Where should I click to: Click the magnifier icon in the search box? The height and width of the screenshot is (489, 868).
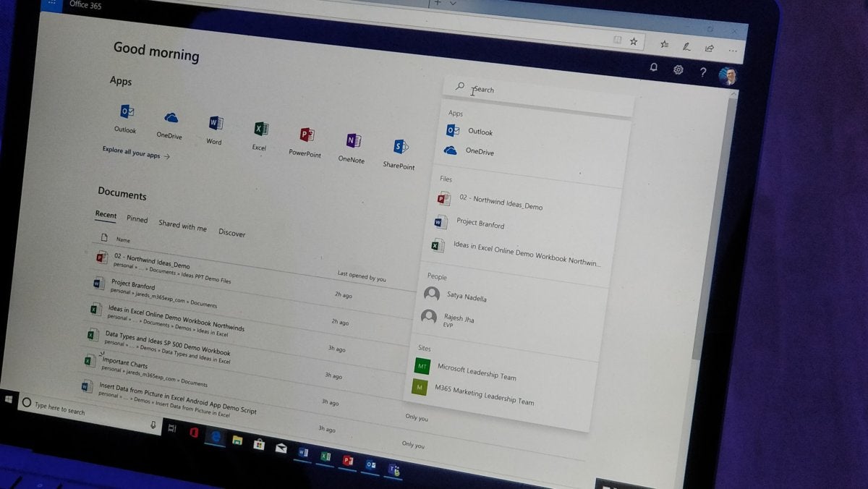[x=460, y=86]
